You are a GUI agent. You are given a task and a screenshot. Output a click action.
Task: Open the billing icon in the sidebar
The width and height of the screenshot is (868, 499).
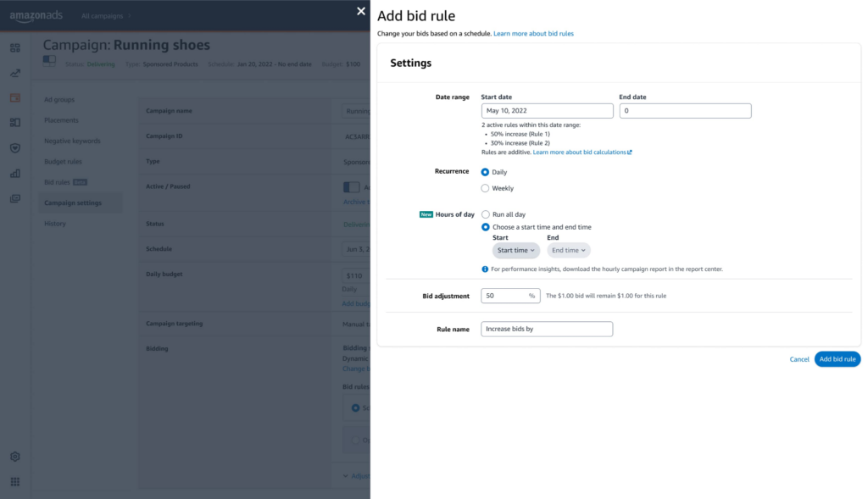(14, 97)
